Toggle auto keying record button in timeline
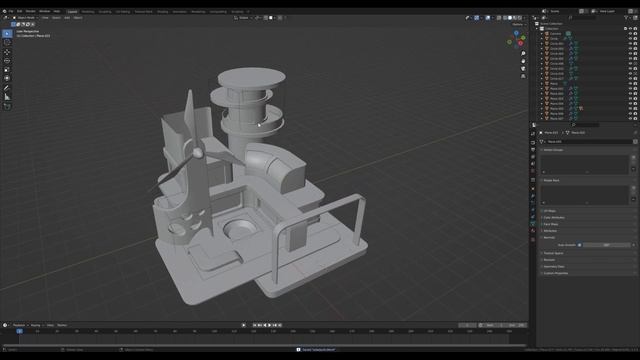This screenshot has width=640, height=360. (x=244, y=325)
